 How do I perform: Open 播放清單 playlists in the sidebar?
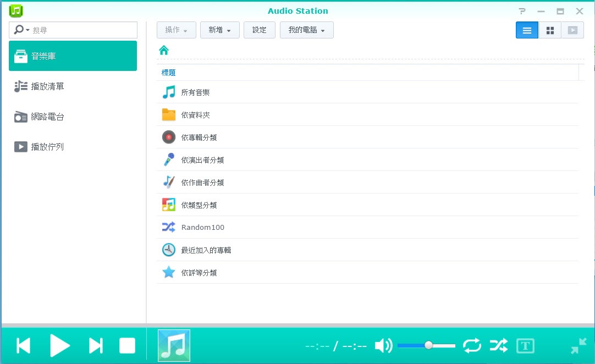[73, 86]
